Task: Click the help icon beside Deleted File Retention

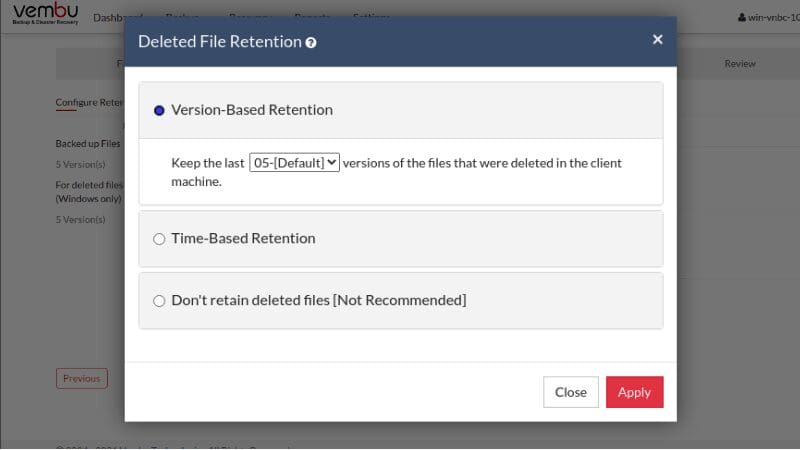Action: (312, 43)
